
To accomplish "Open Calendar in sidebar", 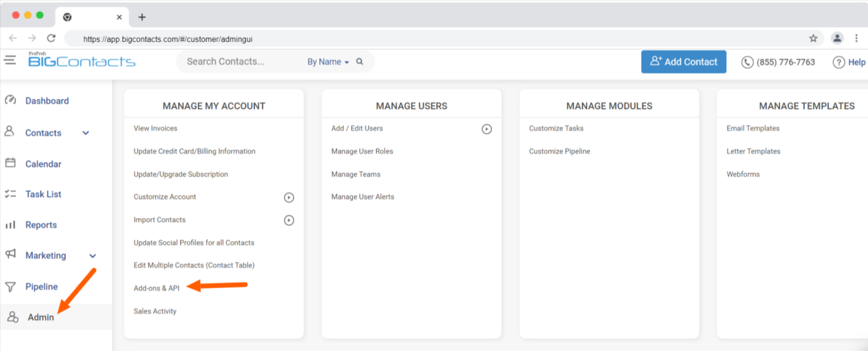I will 43,164.
